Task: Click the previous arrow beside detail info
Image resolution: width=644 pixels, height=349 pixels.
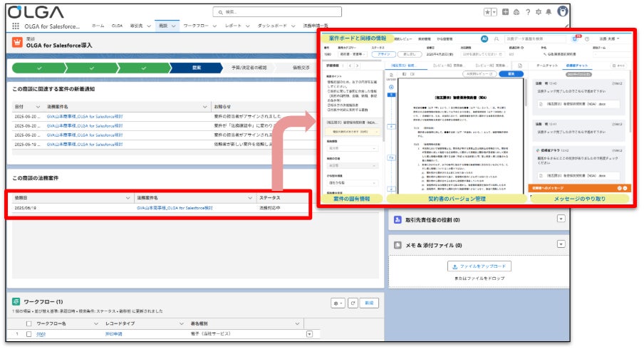Action: [x=350, y=66]
